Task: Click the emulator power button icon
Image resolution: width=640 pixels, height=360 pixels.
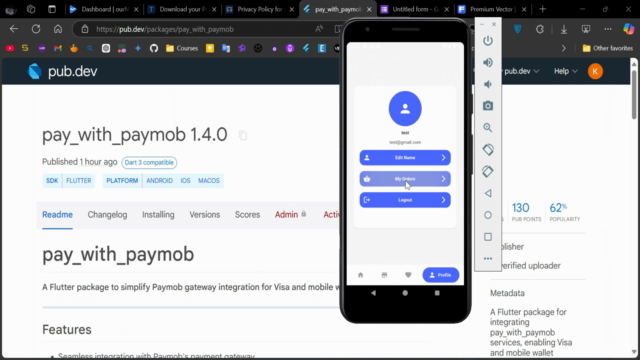Action: point(488,41)
